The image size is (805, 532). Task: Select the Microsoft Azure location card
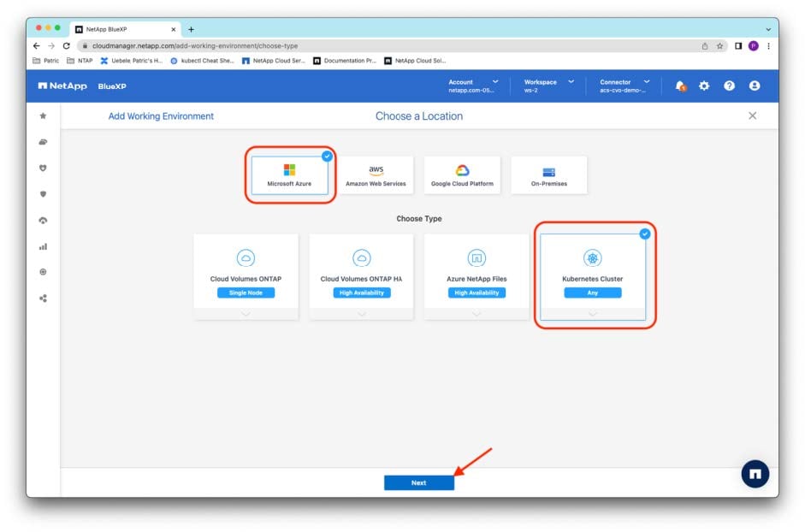[x=289, y=175]
